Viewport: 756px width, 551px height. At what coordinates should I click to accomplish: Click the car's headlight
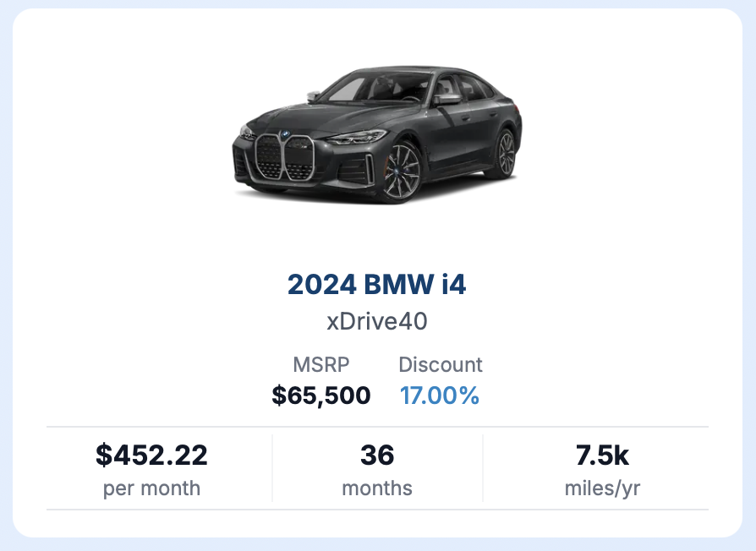356,139
